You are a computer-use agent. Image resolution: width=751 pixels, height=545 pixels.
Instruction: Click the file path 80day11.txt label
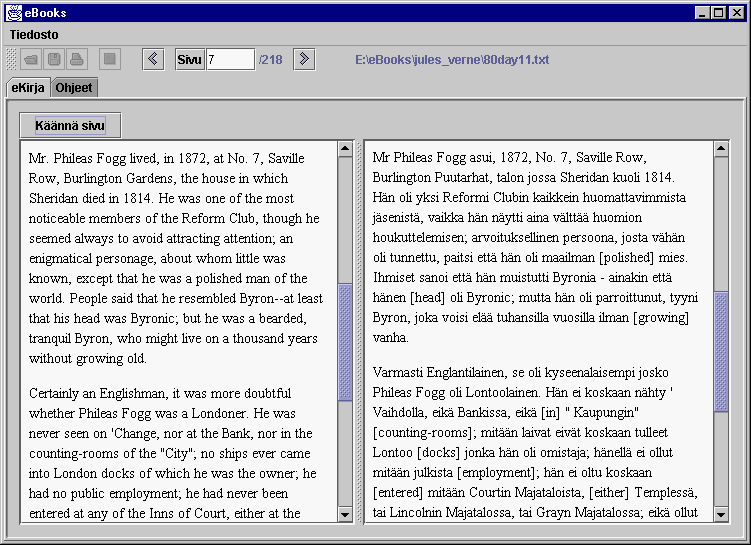point(452,60)
